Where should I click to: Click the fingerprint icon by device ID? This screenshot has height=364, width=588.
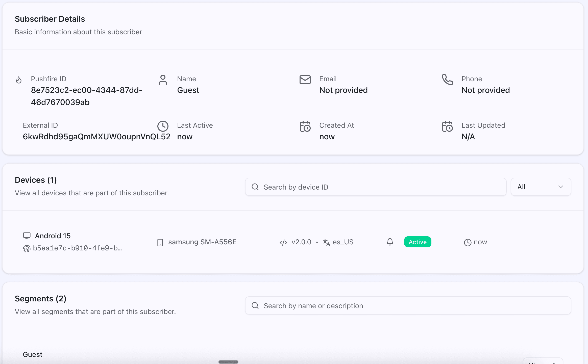click(27, 248)
